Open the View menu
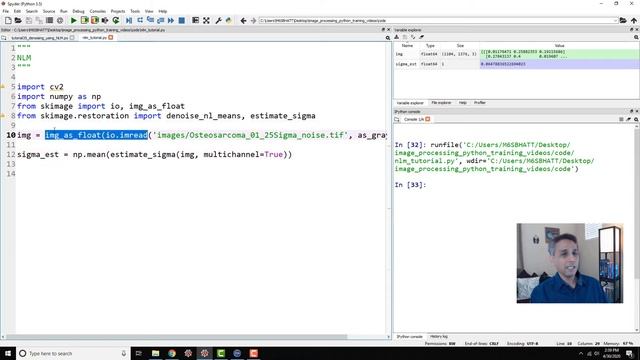 point(149,11)
